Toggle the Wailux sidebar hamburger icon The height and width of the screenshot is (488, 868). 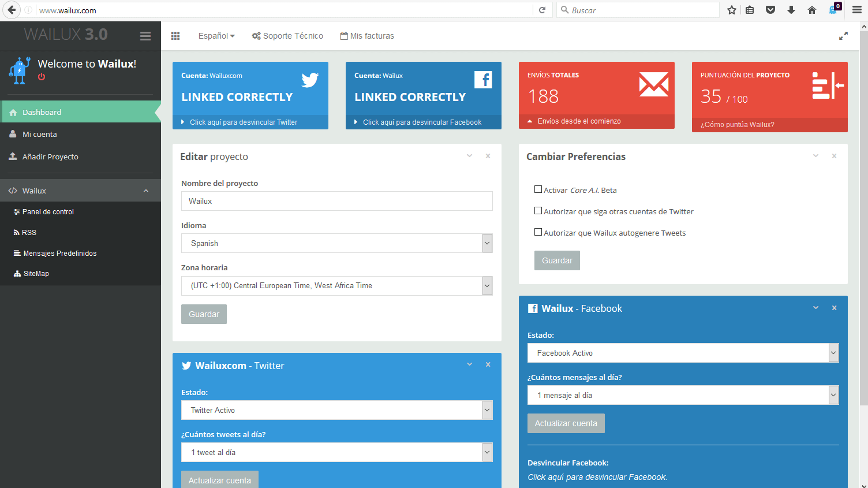(x=145, y=36)
